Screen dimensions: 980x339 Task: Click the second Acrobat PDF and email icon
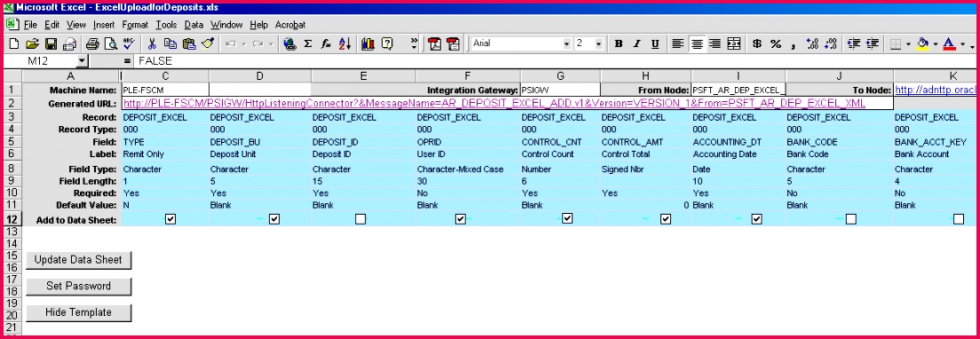point(453,43)
